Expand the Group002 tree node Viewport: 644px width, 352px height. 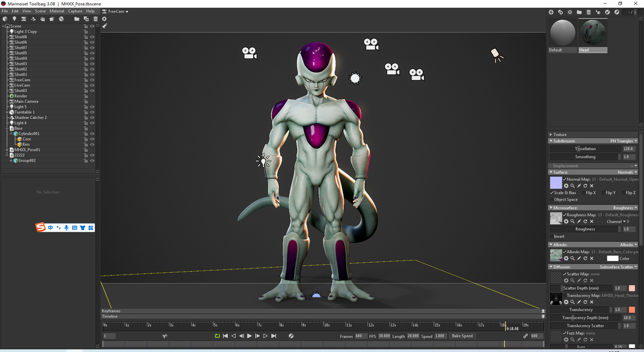coord(11,161)
